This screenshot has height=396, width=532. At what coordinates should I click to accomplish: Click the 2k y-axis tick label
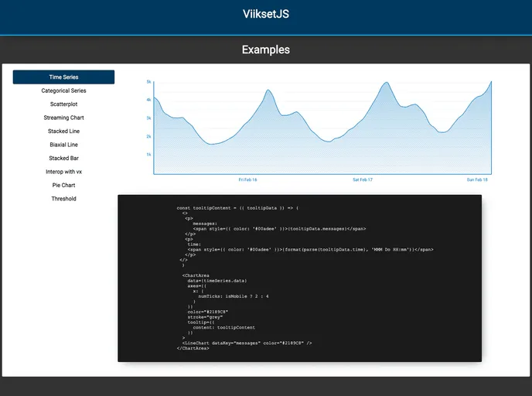tap(148, 136)
